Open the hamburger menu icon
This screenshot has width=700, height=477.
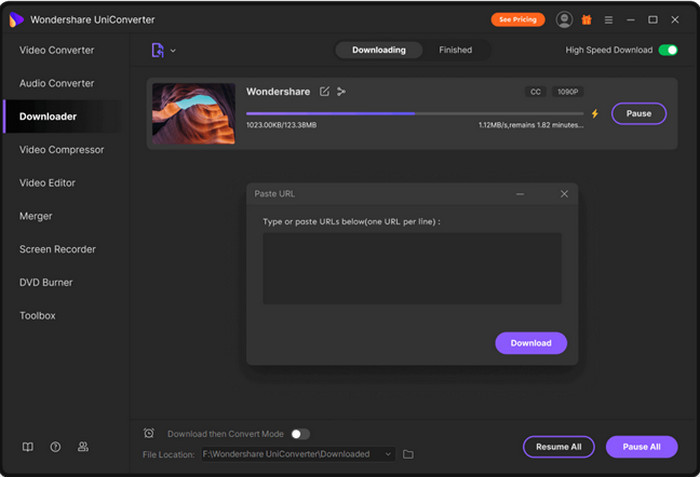[608, 20]
